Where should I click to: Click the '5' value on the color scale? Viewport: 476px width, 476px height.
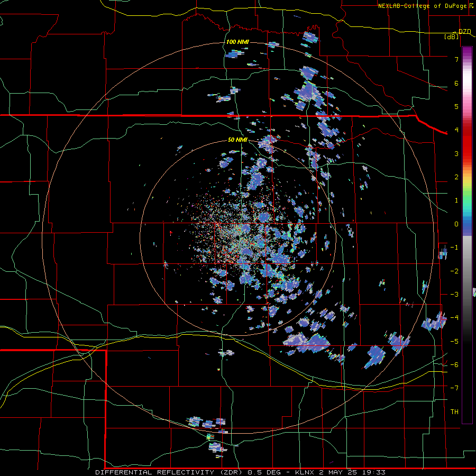456,106
